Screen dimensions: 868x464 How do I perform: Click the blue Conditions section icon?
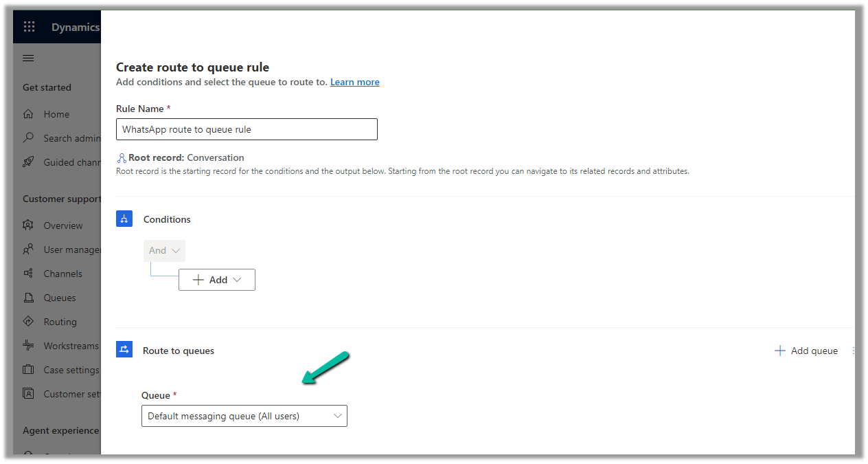coord(124,219)
